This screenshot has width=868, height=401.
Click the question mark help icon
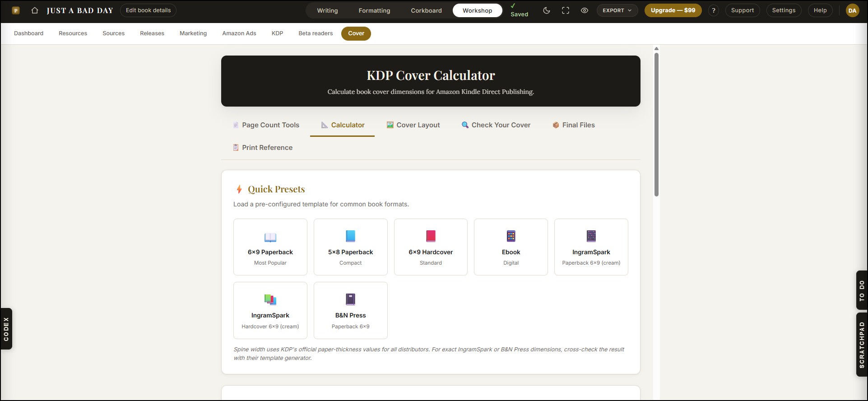click(x=714, y=10)
